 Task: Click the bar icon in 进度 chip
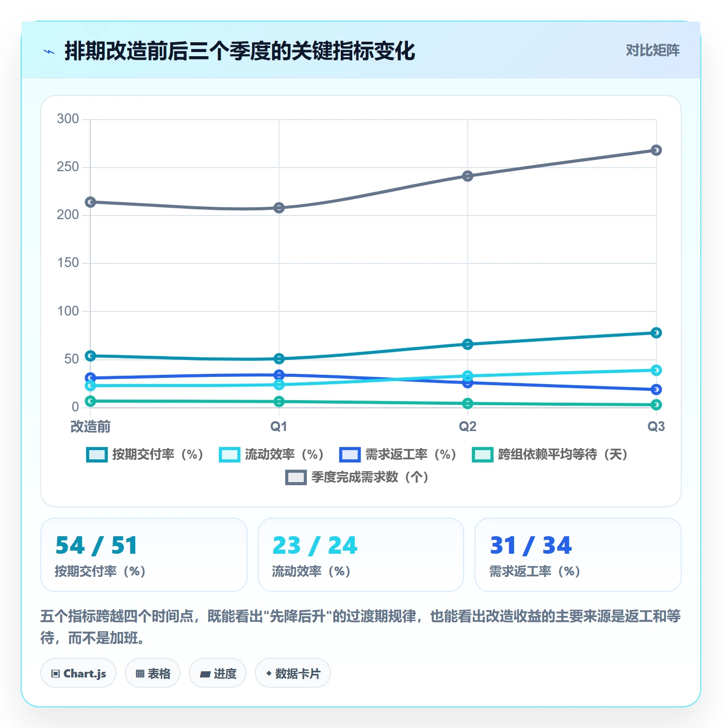tap(205, 674)
